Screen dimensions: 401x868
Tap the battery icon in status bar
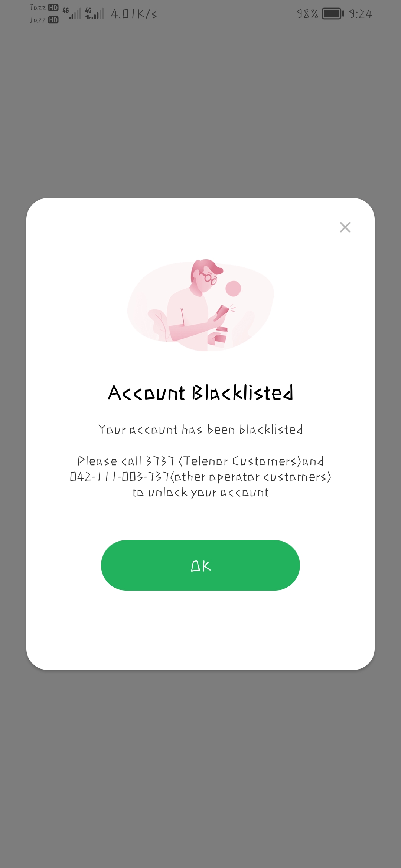click(x=333, y=14)
